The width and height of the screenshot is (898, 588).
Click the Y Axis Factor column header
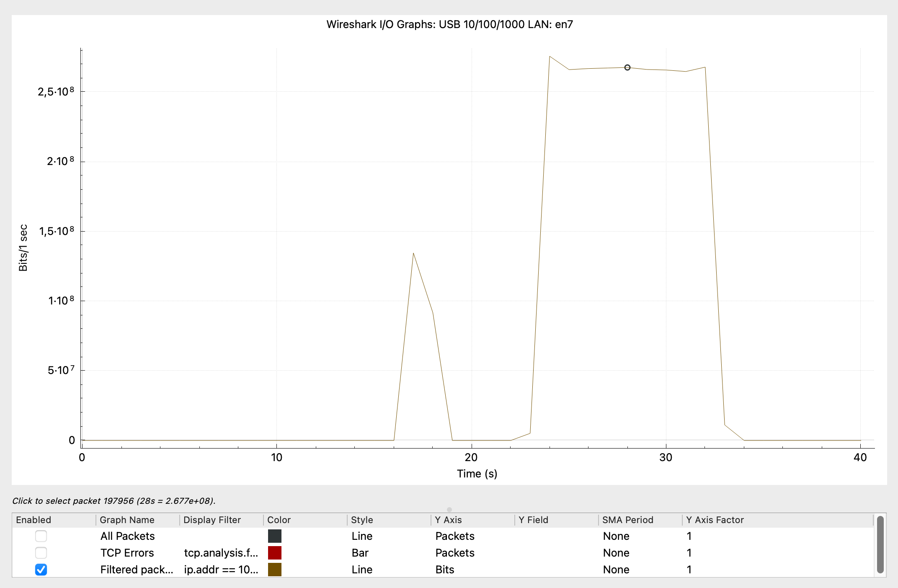click(715, 520)
